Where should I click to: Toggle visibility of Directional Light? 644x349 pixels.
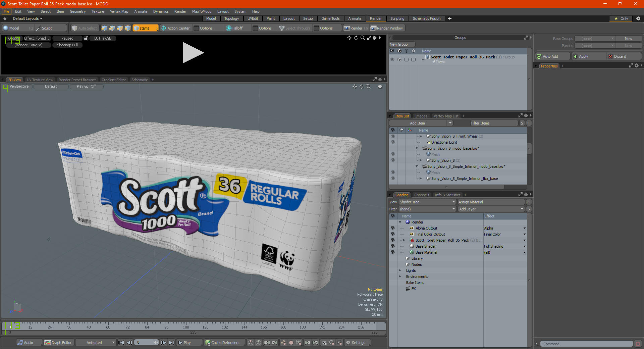pos(392,142)
